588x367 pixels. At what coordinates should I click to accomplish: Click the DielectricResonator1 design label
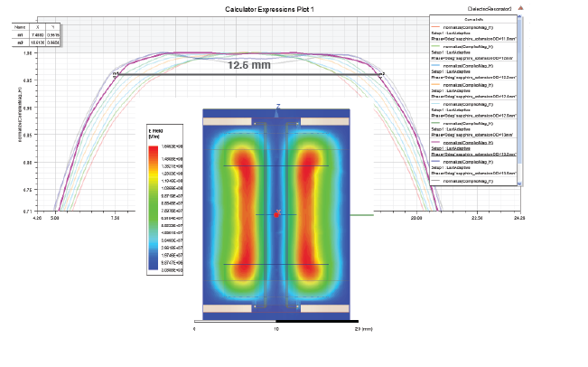click(x=490, y=9)
